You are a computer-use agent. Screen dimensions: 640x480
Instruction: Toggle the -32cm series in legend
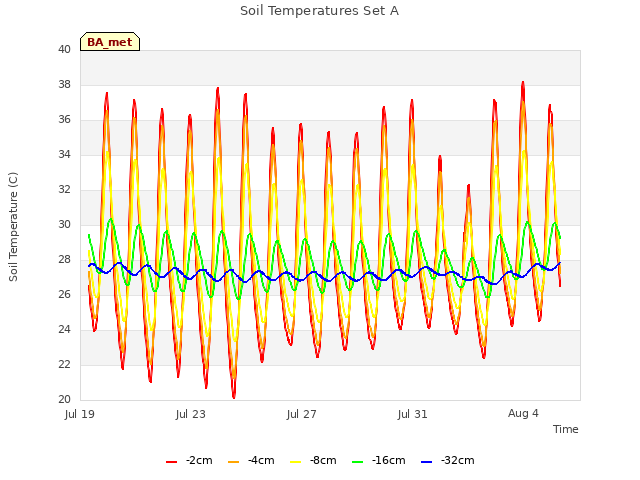(447, 461)
